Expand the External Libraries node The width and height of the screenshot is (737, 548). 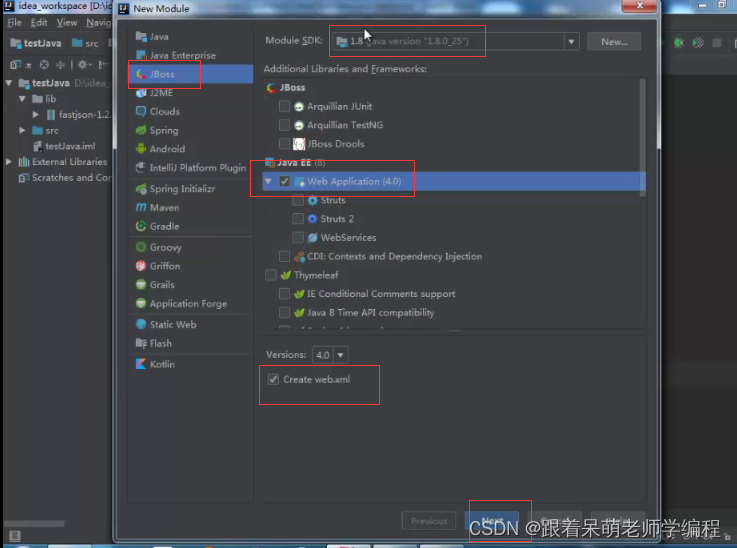pos(8,162)
